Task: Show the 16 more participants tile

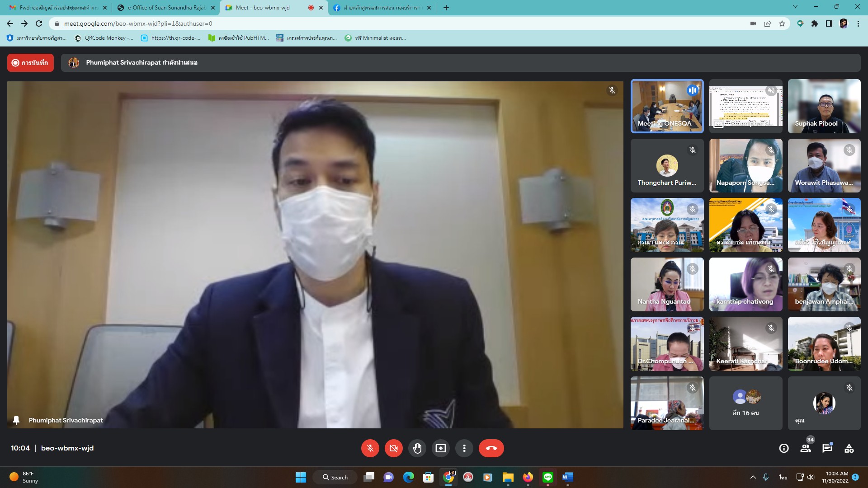Action: pyautogui.click(x=745, y=403)
